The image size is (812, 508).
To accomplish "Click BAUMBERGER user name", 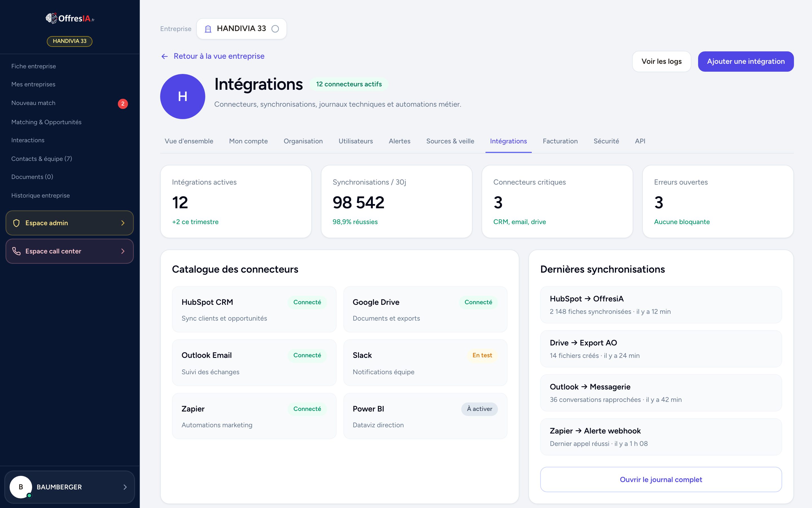I will pos(59,487).
